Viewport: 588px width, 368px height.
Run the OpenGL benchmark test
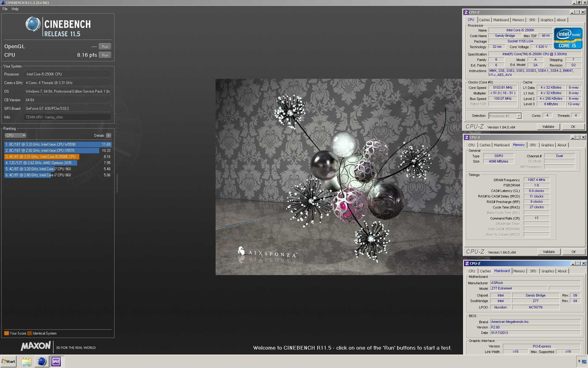pyautogui.click(x=105, y=47)
